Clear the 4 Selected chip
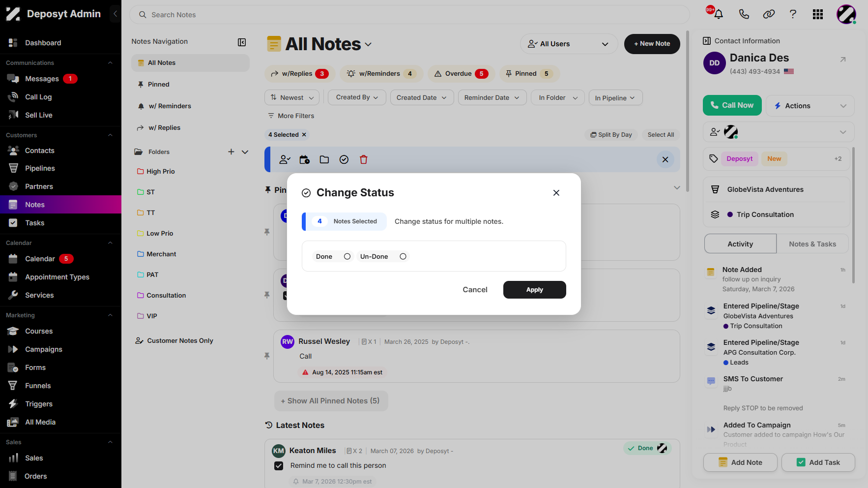This screenshot has width=868, height=488. click(x=304, y=135)
